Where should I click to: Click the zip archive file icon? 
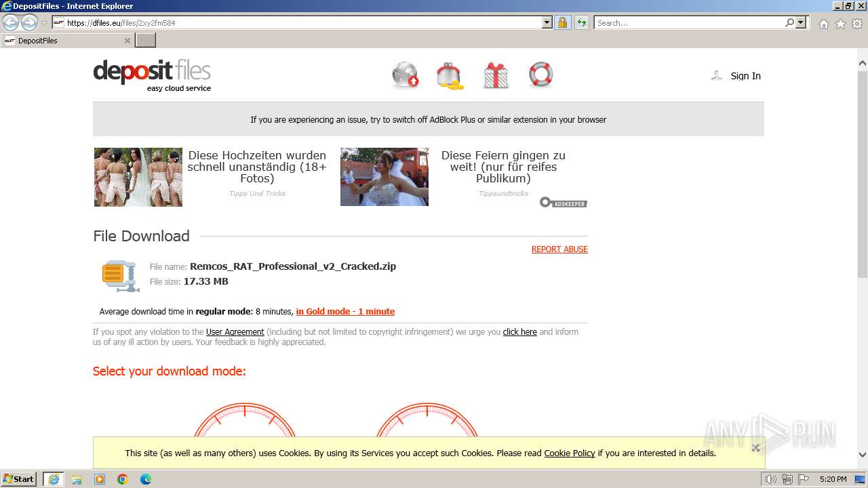click(x=121, y=275)
